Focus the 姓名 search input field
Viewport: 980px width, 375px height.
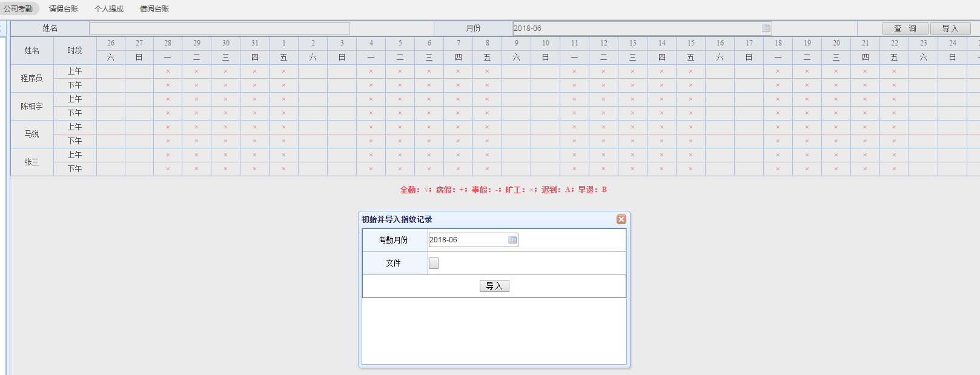(x=219, y=28)
